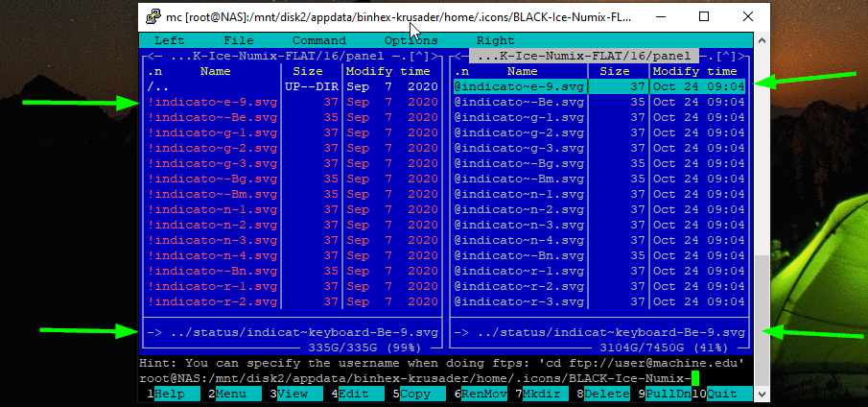Select @indicato~g-1.svg in the right panel
Screen dimensions: 868x407
click(x=599, y=117)
